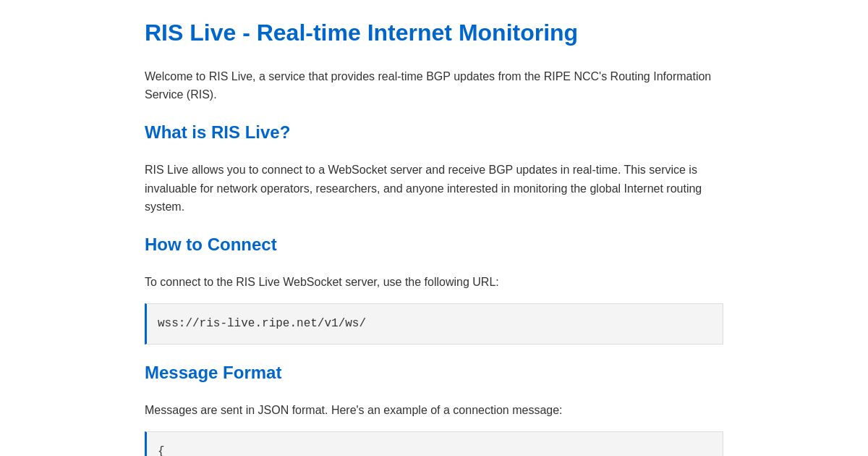This screenshot has height=456, width=868.
Task: Select the What is RIS Live? heading
Action: pos(217,132)
